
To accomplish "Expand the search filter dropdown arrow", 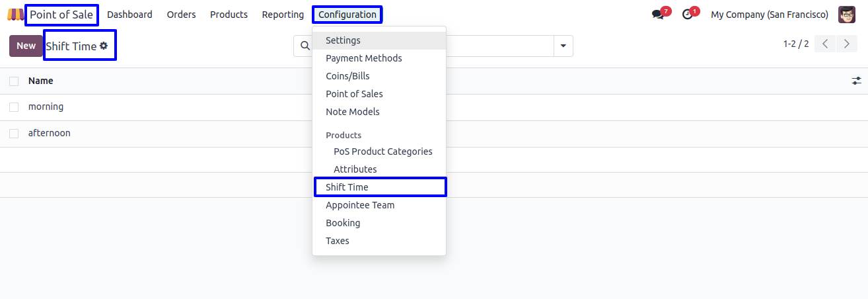I will pyautogui.click(x=563, y=46).
